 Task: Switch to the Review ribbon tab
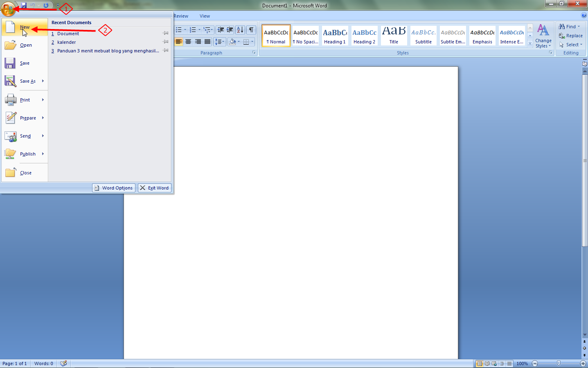[x=181, y=16]
